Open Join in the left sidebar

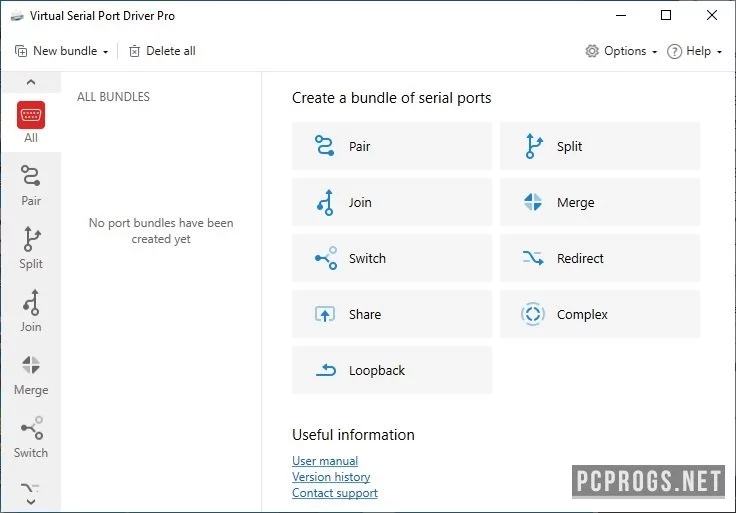pos(31,311)
